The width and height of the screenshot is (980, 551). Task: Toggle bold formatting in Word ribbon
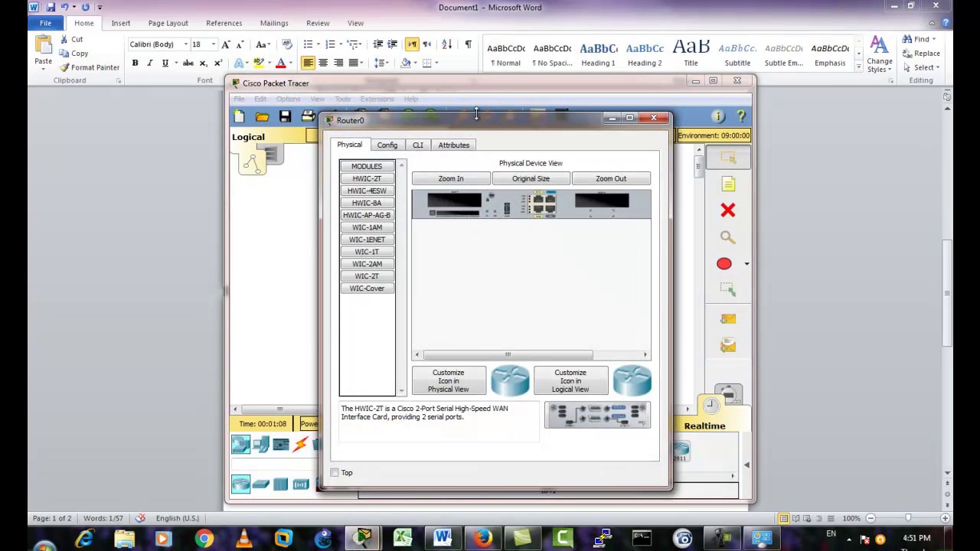(x=135, y=63)
